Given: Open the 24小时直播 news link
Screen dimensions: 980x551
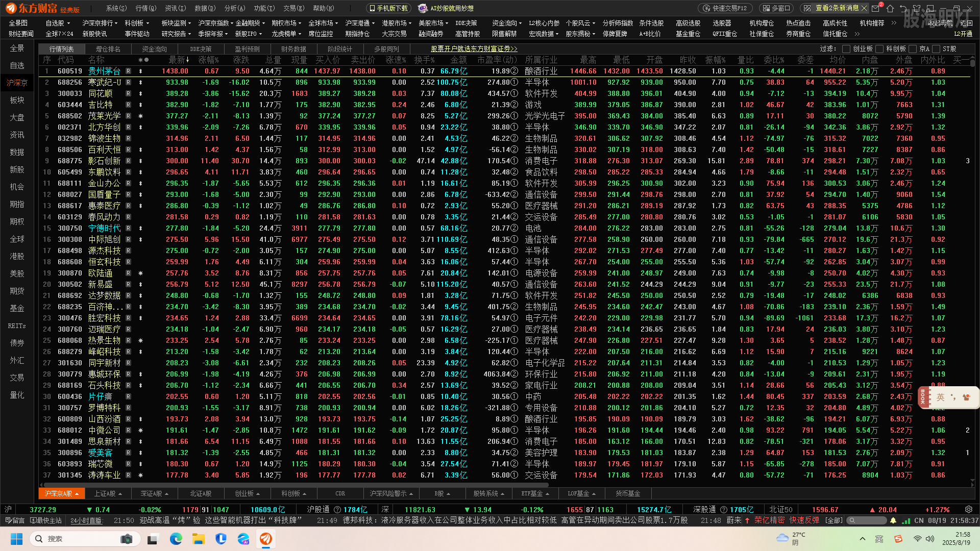Looking at the screenshot, I should pos(86,520).
